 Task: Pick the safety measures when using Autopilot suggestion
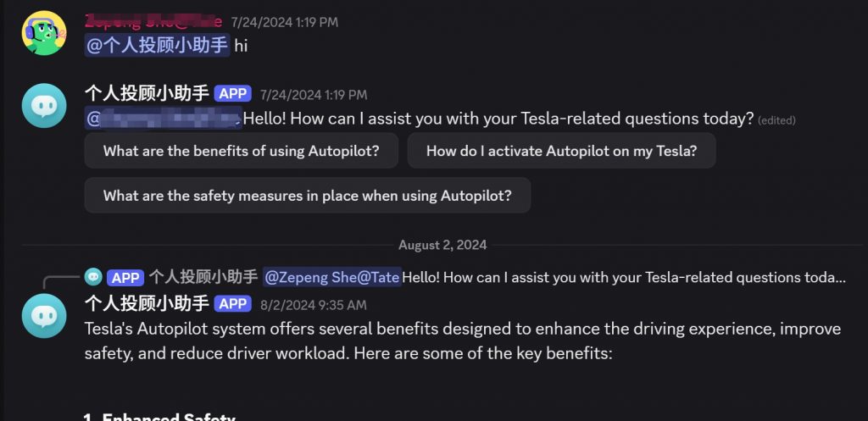coord(307,196)
